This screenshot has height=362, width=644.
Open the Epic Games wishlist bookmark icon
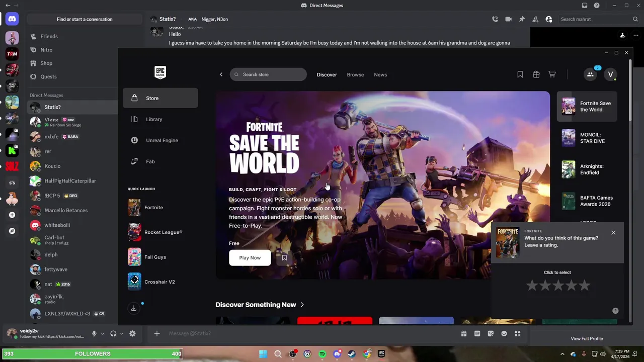[520, 74]
